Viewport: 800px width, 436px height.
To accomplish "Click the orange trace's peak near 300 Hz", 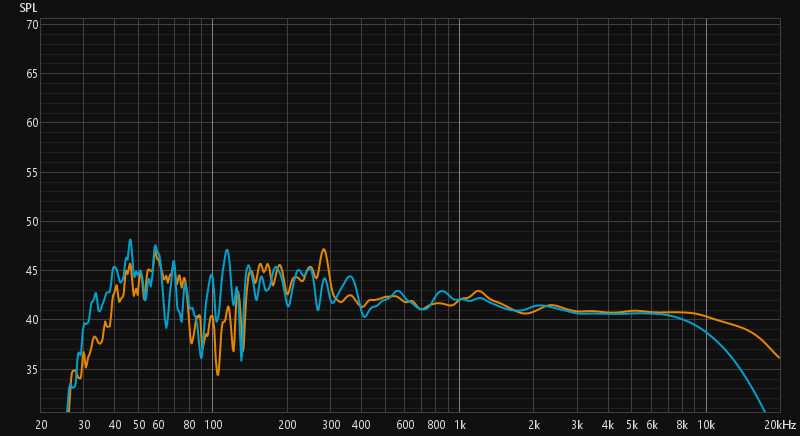I will click(323, 249).
